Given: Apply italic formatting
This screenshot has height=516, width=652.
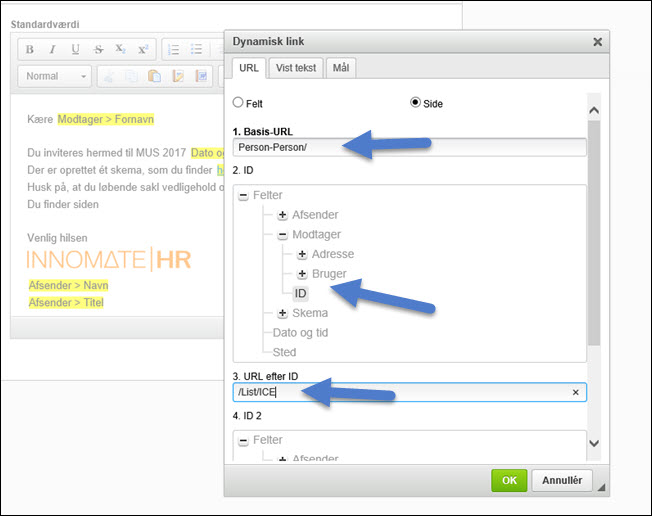Looking at the screenshot, I should coord(52,49).
